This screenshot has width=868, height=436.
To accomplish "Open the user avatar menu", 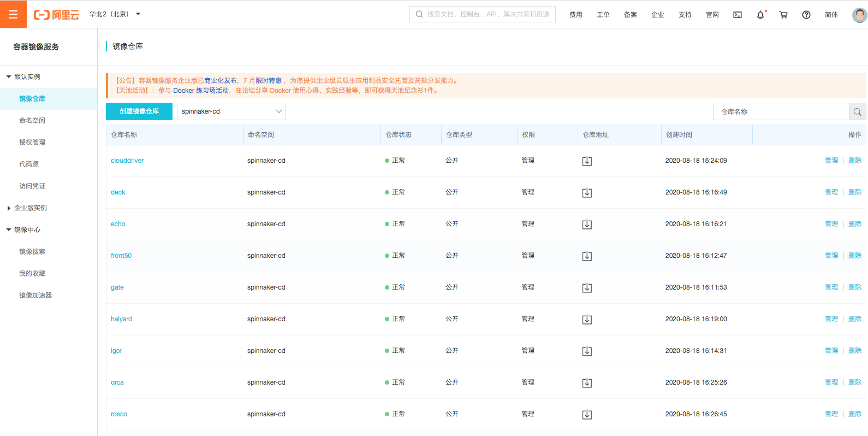I will [859, 15].
